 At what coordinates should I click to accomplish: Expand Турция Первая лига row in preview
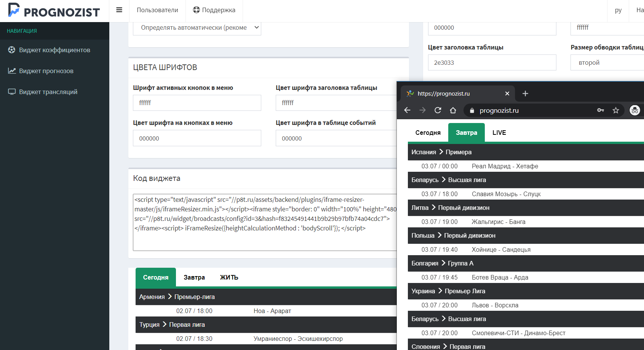tap(266, 324)
